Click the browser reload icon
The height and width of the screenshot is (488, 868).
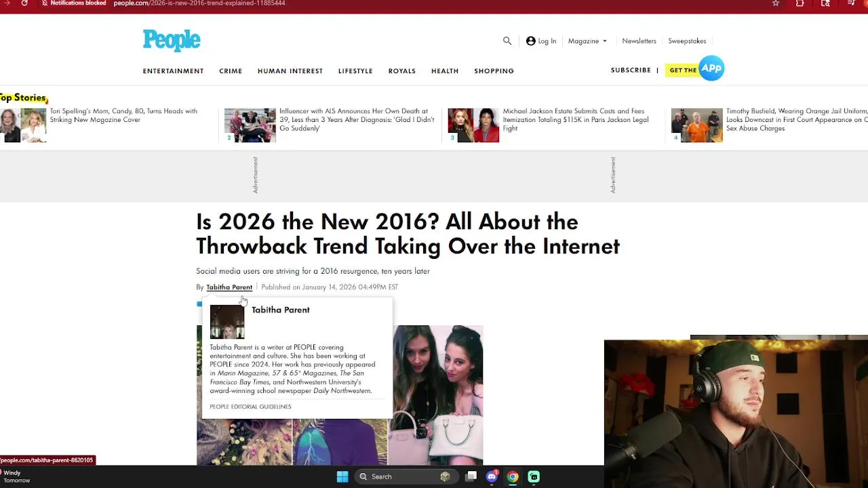[x=24, y=3]
